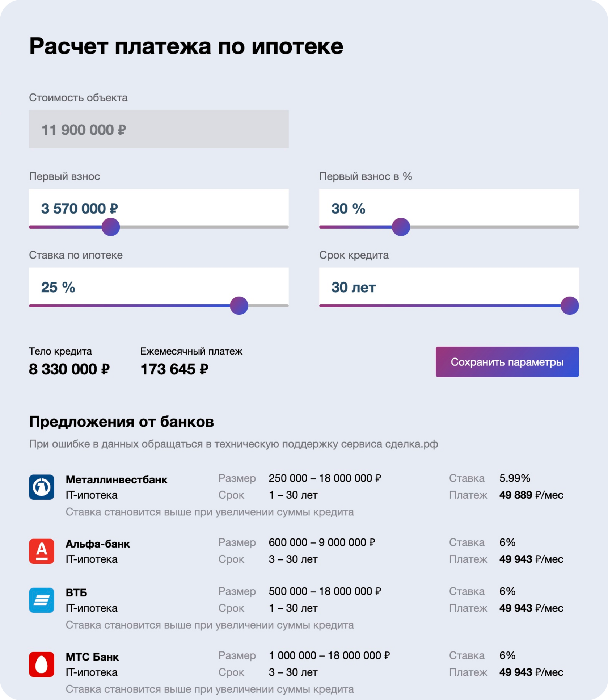Click the Ставка по ипотеке slider handle
Screen dimensions: 608x700
(x=239, y=306)
